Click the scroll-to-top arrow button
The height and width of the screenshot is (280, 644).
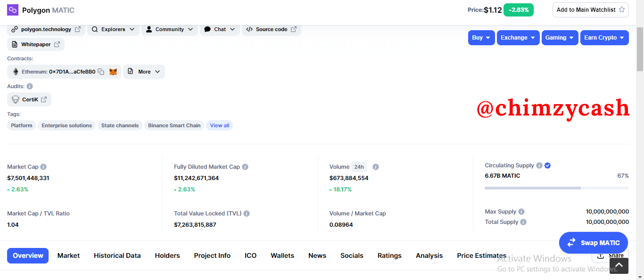point(619,266)
